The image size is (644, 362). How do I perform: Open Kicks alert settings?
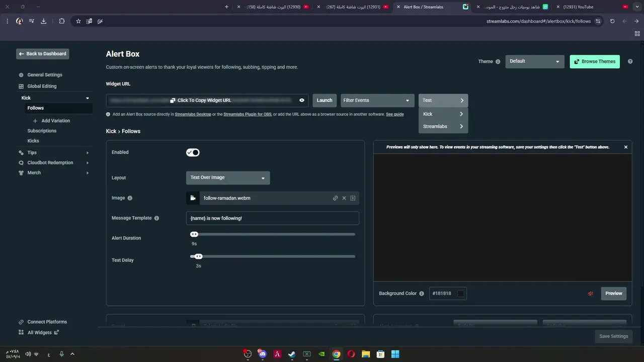tap(33, 141)
